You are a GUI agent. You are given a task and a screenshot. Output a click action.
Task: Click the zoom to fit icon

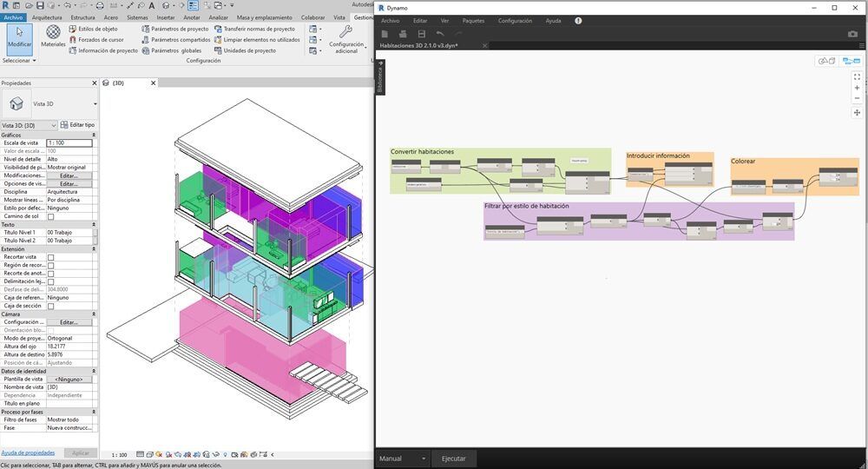[x=857, y=76]
